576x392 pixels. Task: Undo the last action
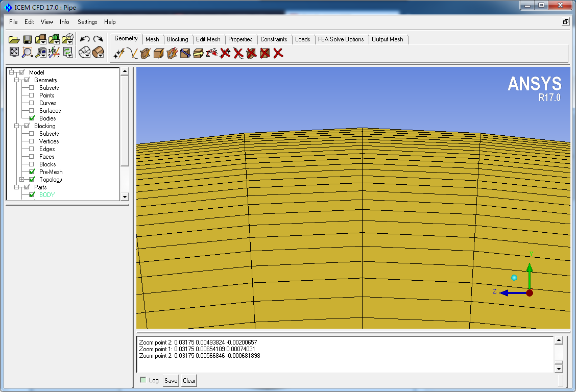(85, 39)
